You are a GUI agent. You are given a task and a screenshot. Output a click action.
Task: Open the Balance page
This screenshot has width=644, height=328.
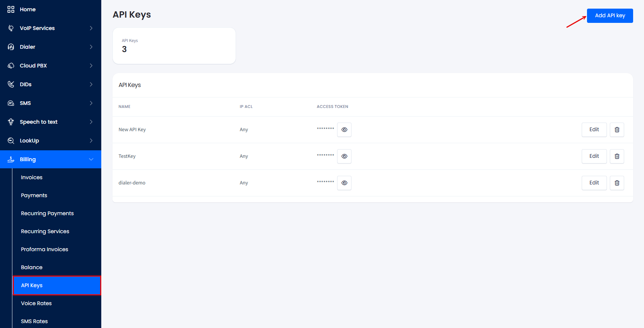[32, 267]
